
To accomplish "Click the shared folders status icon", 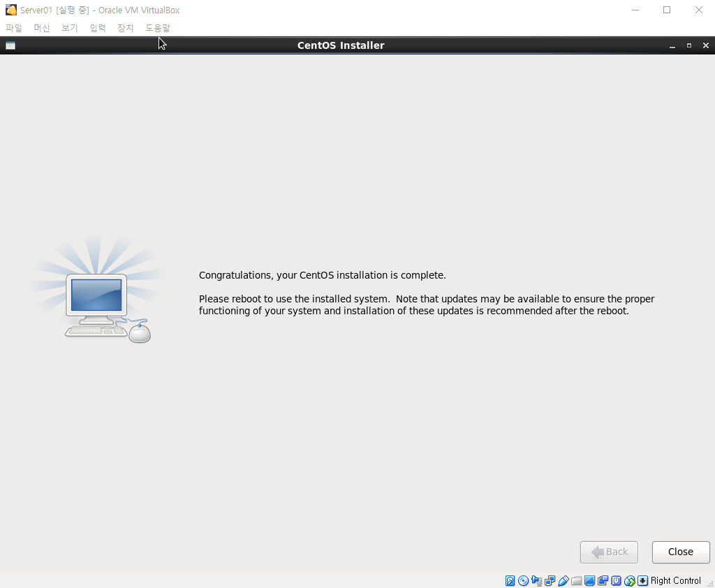I will [576, 581].
